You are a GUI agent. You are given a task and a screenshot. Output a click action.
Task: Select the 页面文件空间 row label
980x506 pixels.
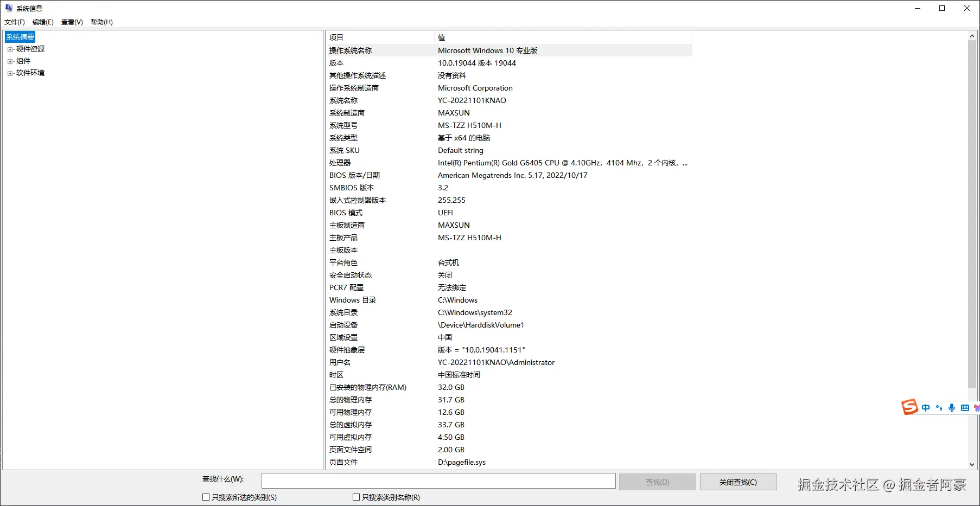[351, 450]
